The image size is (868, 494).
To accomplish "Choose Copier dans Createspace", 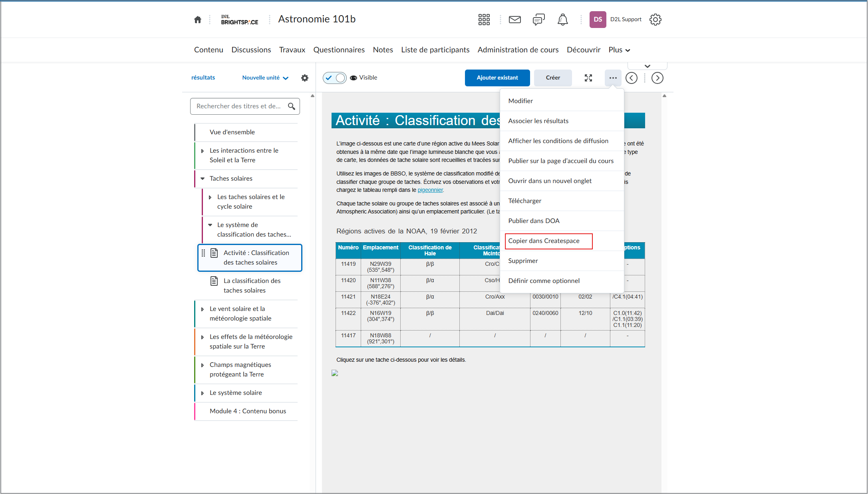I will tap(562, 241).
